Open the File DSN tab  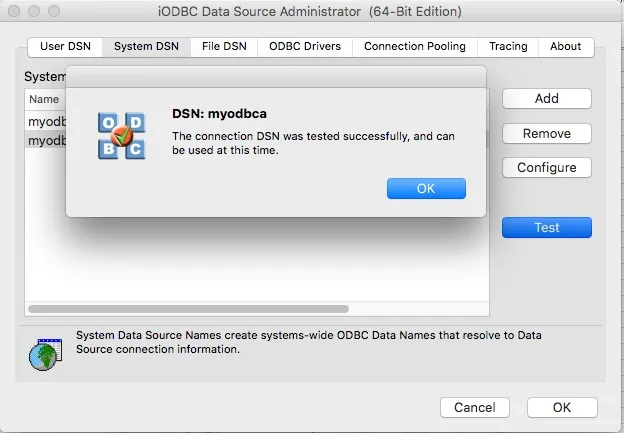225,46
